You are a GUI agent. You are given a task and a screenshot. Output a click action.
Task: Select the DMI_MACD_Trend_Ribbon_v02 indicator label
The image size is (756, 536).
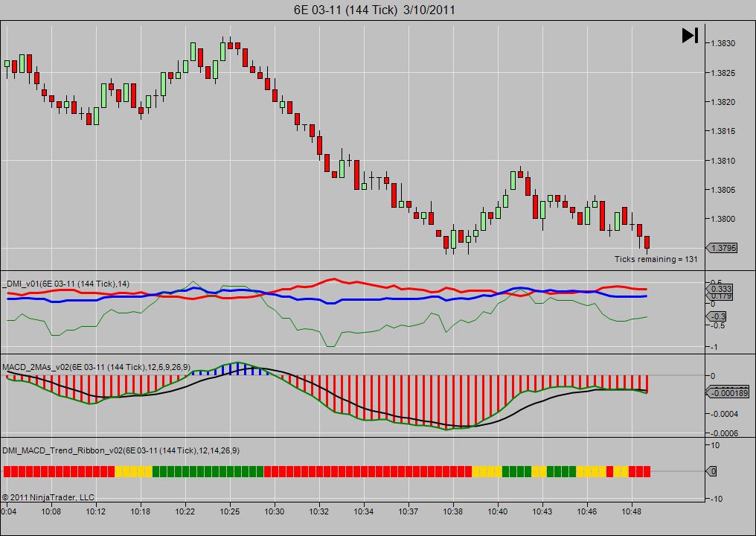point(121,450)
